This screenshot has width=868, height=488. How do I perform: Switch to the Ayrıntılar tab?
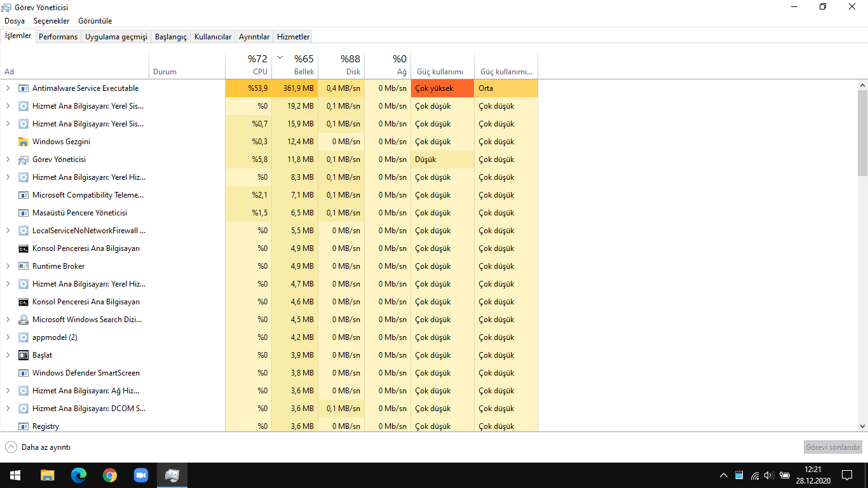click(x=254, y=37)
